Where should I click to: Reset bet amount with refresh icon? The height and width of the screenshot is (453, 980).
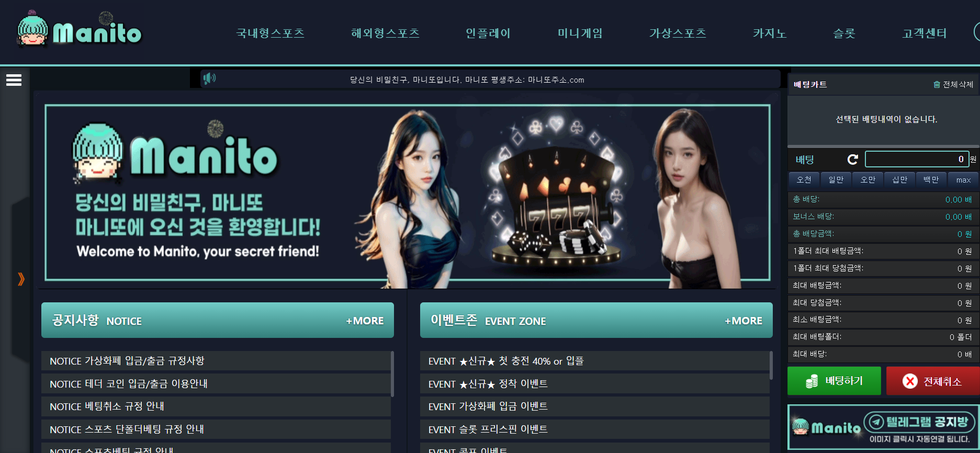point(852,159)
